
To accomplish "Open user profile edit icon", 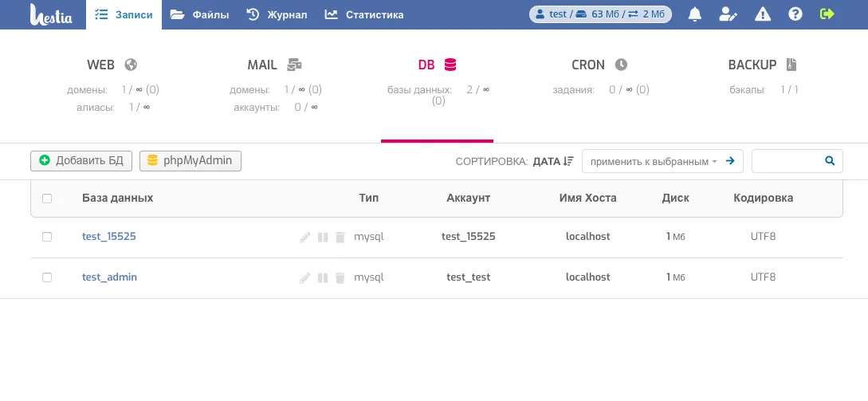I will pyautogui.click(x=728, y=14).
